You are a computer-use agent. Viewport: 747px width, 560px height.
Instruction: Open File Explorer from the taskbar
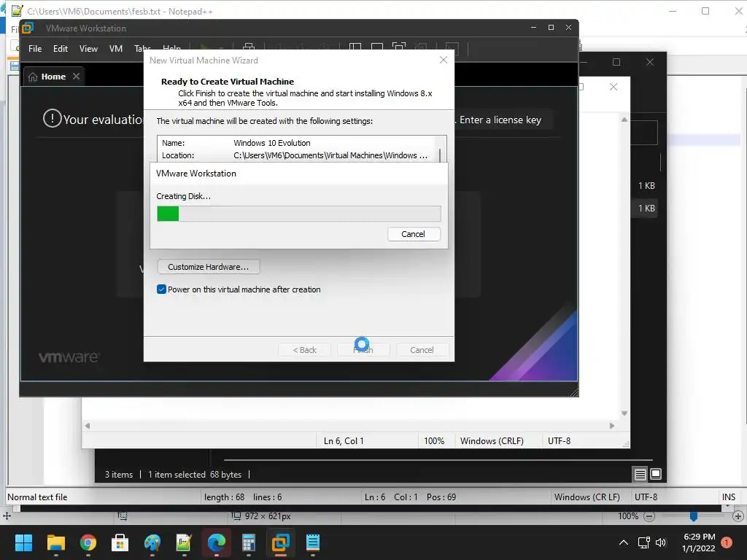[55, 542]
